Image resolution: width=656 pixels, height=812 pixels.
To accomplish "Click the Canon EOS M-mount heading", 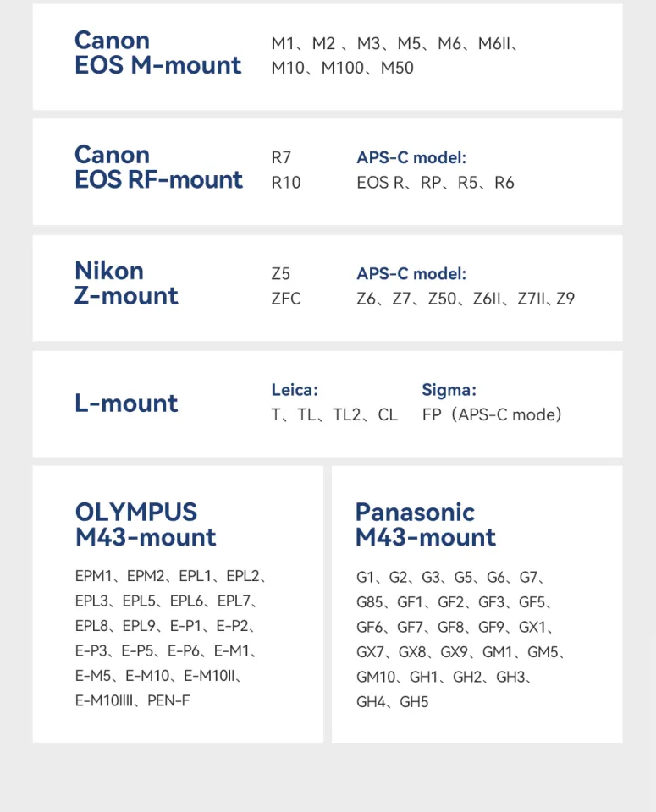I will point(157,52).
